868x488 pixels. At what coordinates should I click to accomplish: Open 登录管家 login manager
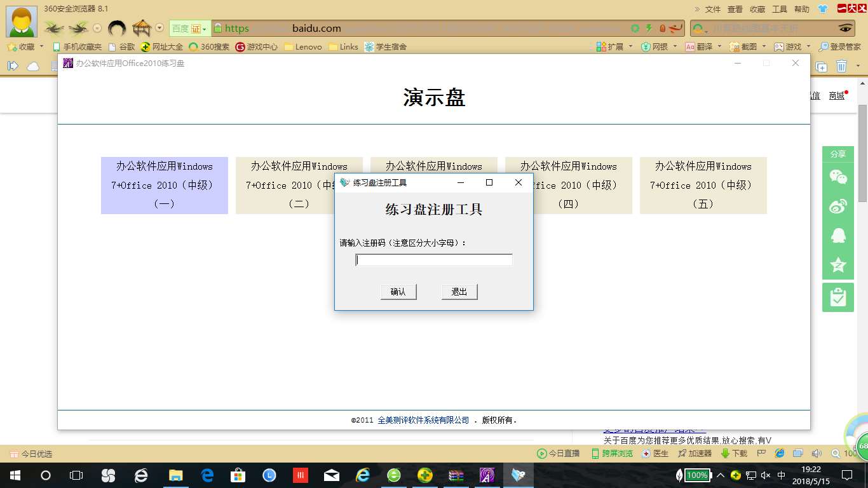click(840, 46)
